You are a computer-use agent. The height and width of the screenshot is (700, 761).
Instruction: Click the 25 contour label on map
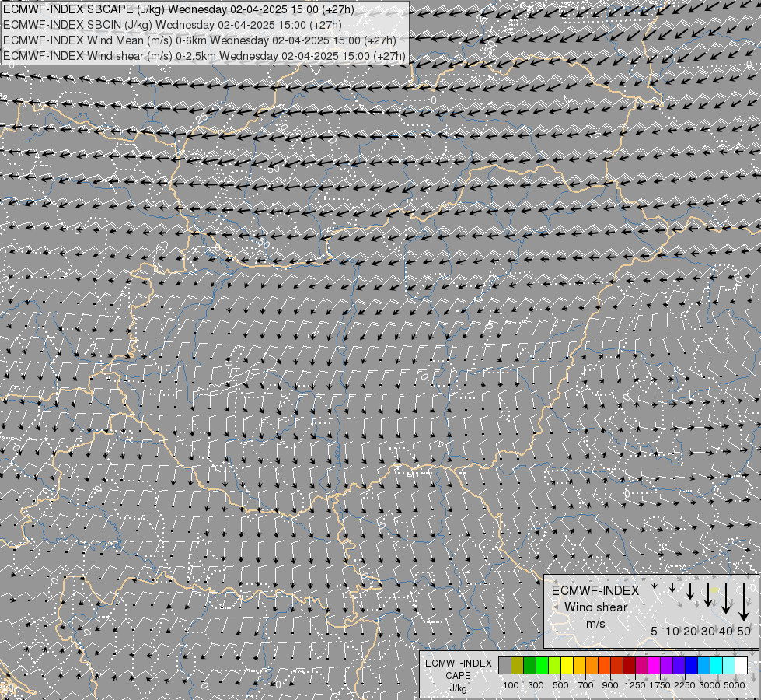tap(202, 118)
